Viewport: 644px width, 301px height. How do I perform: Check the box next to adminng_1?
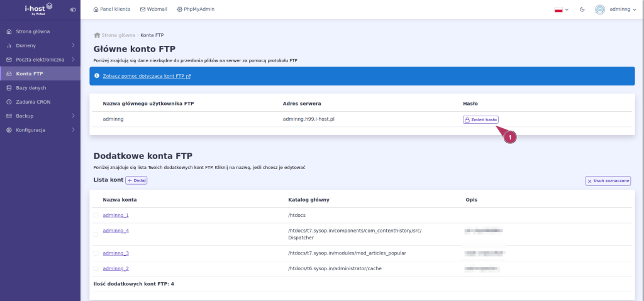point(96,215)
